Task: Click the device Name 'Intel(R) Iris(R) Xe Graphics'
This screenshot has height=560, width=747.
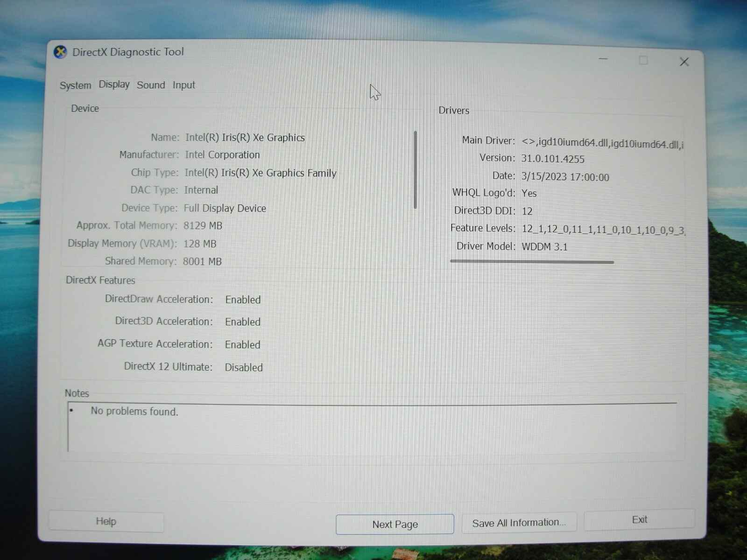Action: [x=245, y=137]
